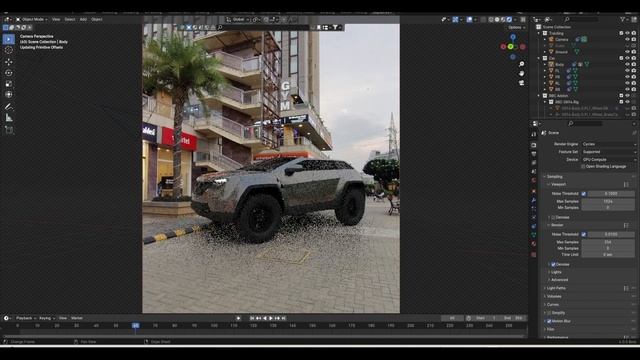
Task: Expand the Light Paths panel
Action: (x=556, y=288)
